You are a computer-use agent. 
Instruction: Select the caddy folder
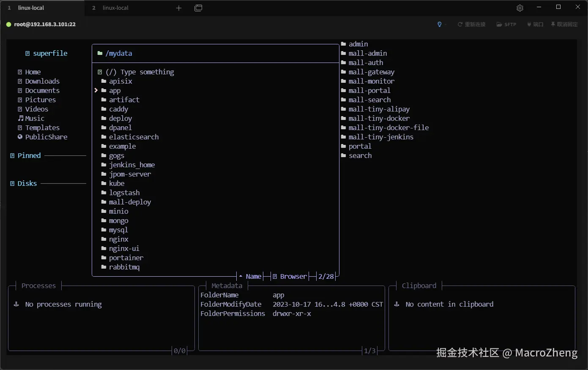[118, 109]
